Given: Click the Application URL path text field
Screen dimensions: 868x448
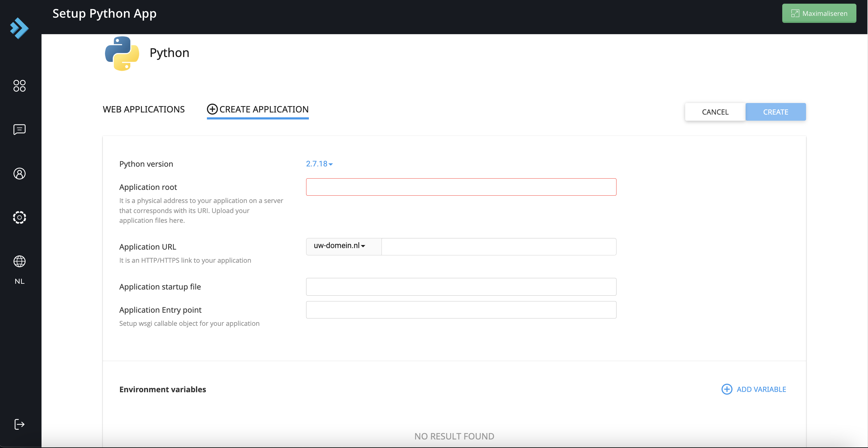Looking at the screenshot, I should pos(499,247).
